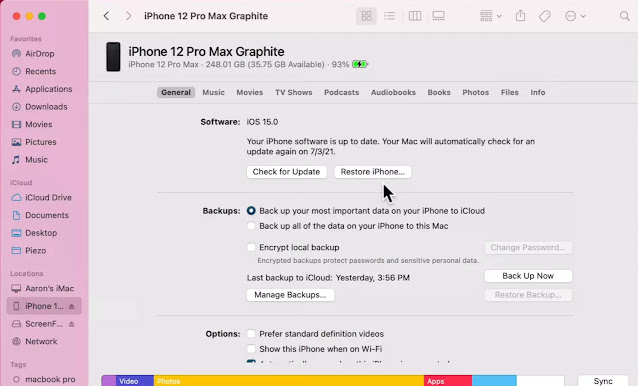Switch to icon grid view

click(366, 16)
